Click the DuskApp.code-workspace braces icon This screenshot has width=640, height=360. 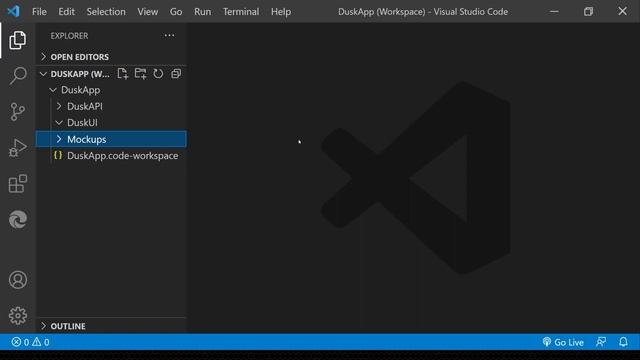tap(58, 156)
